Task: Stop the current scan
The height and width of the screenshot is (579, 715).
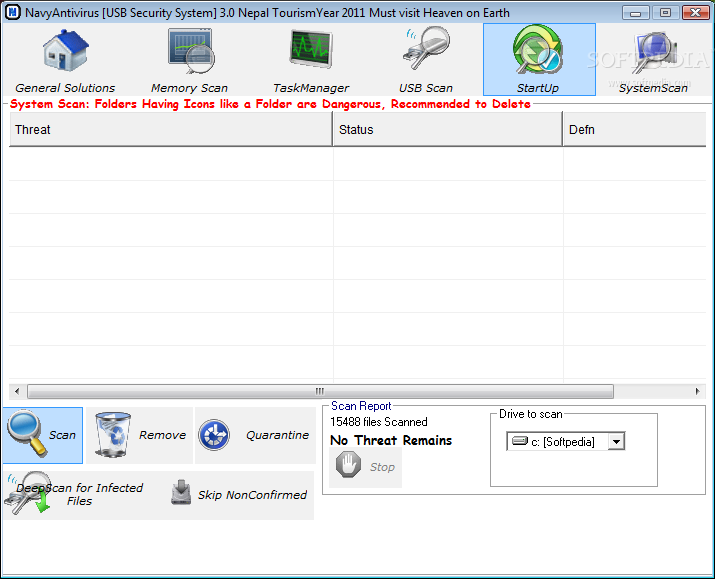Action: click(365, 467)
